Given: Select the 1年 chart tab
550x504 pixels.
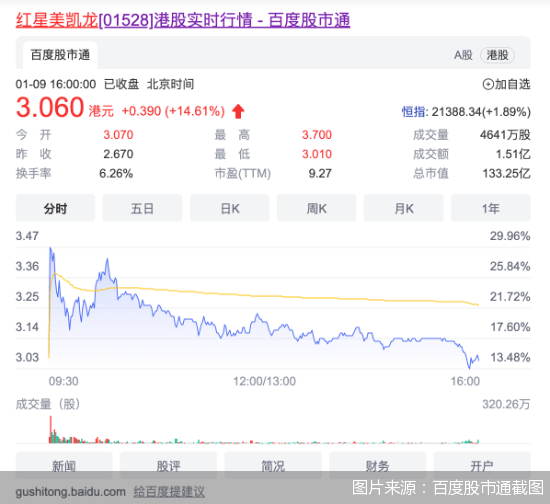Looking at the screenshot, I should pyautogui.click(x=491, y=208).
